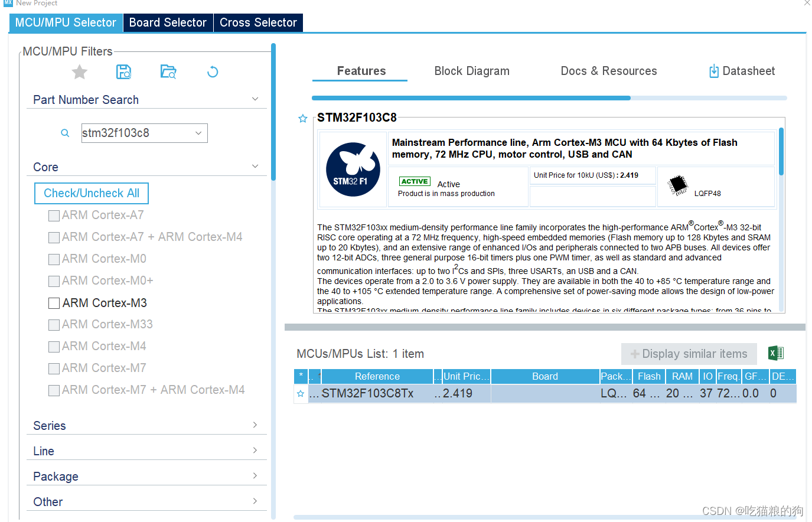Toggle ARM Cortex-M7 + ARM Cortex-M4 checkbox

click(x=54, y=390)
